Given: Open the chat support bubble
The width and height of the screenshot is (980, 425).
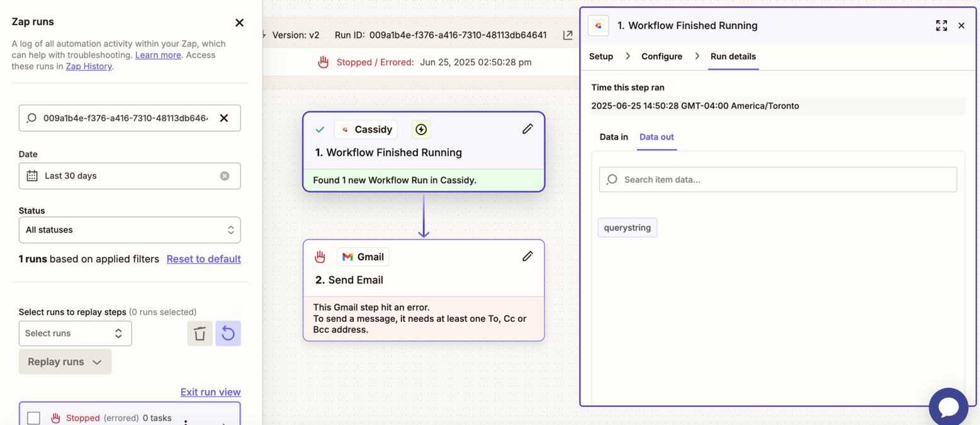Looking at the screenshot, I should [x=949, y=407].
